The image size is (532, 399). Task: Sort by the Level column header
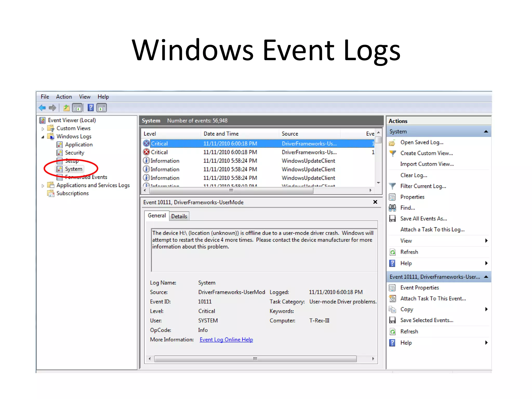(171, 134)
